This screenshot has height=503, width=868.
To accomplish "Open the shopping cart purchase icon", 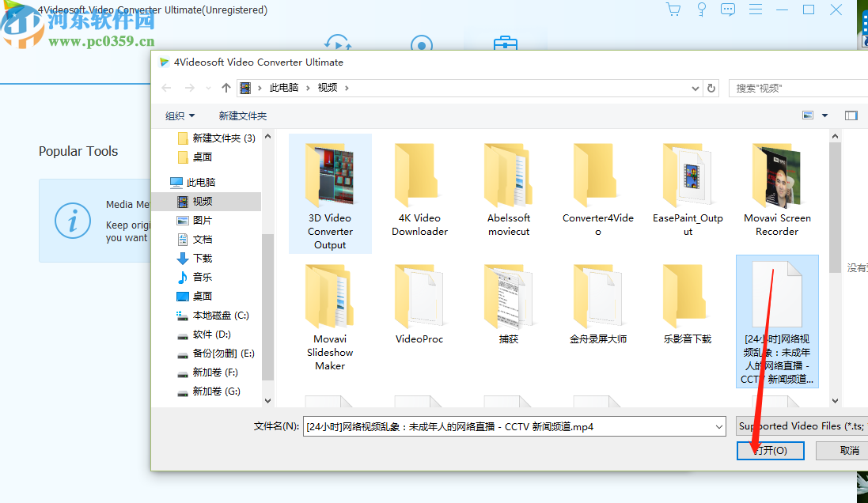I will [x=673, y=9].
